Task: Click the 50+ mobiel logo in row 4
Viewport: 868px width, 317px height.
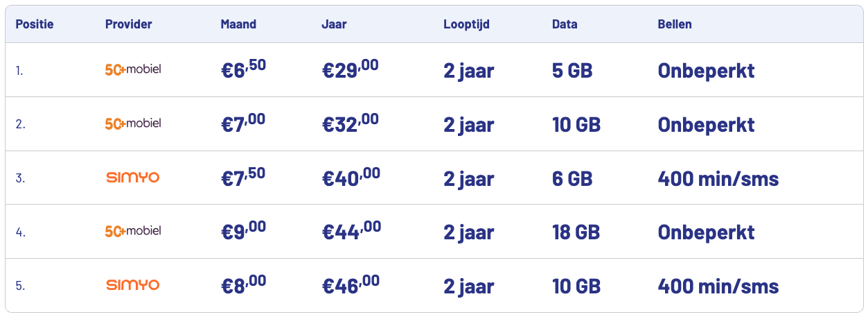Action: tap(133, 231)
